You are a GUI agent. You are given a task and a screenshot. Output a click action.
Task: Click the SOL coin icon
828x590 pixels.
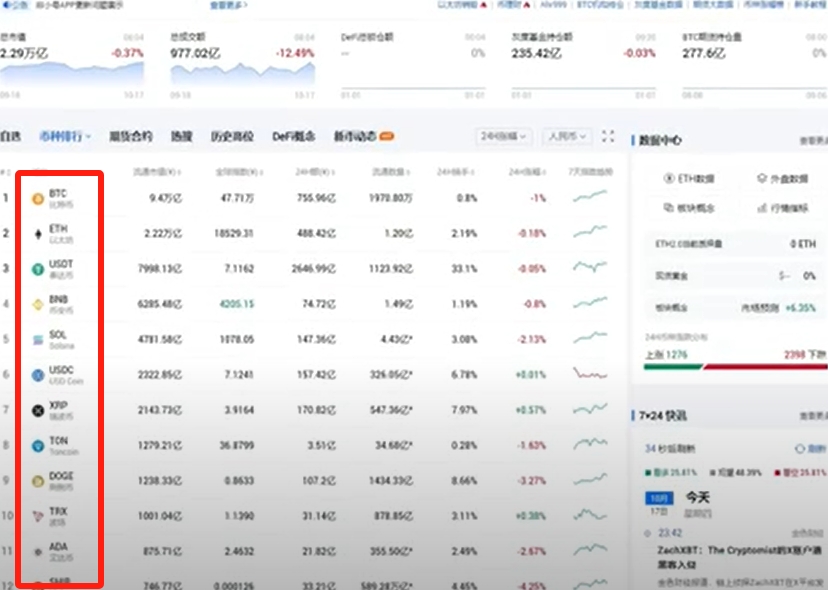tap(37, 340)
